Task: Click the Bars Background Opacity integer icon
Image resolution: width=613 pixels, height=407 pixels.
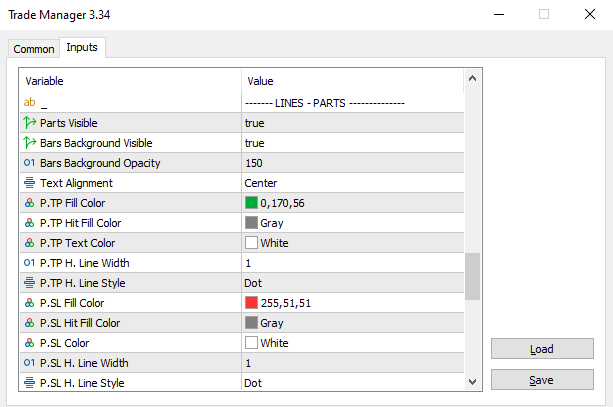Action: 30,163
